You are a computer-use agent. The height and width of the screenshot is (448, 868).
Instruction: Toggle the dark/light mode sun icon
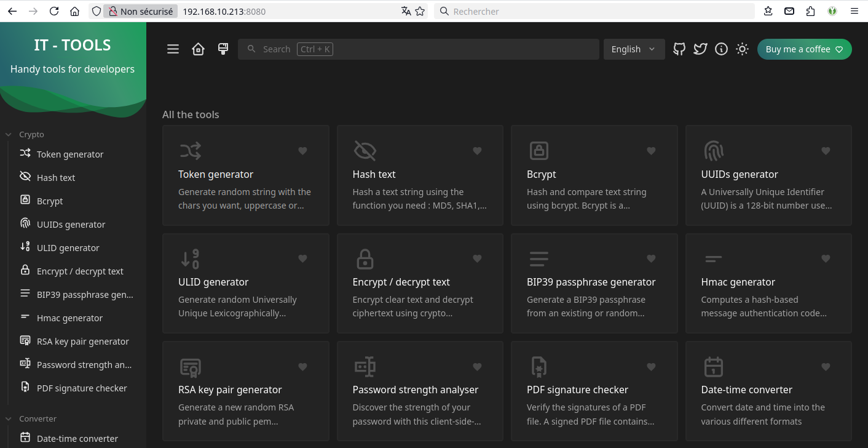point(742,49)
